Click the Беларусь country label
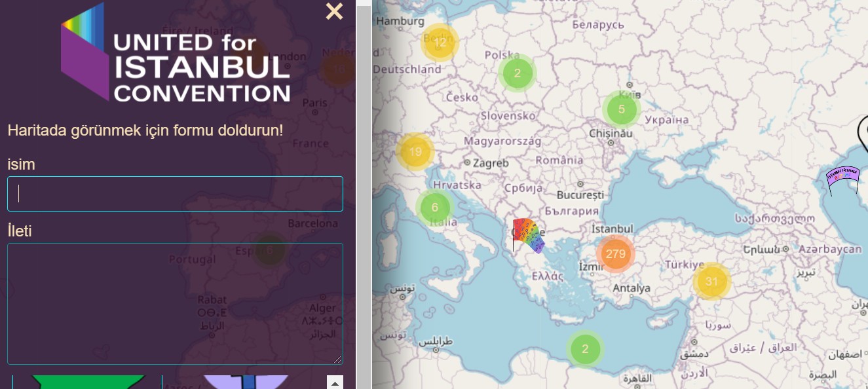868x389 pixels. click(x=598, y=24)
